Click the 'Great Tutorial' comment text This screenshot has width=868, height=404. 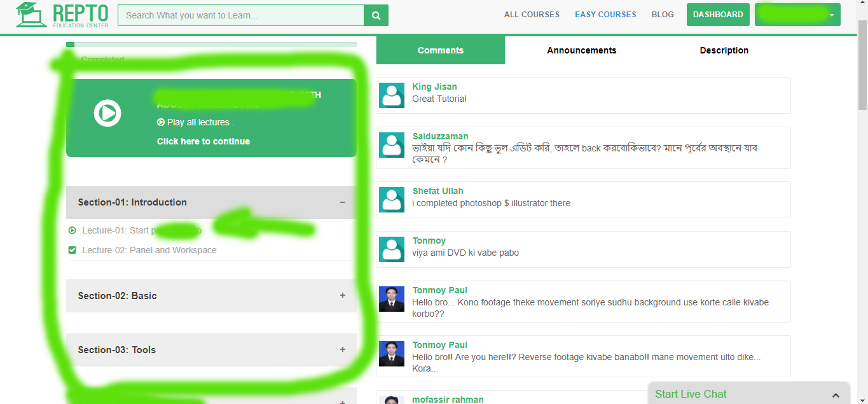pyautogui.click(x=439, y=99)
